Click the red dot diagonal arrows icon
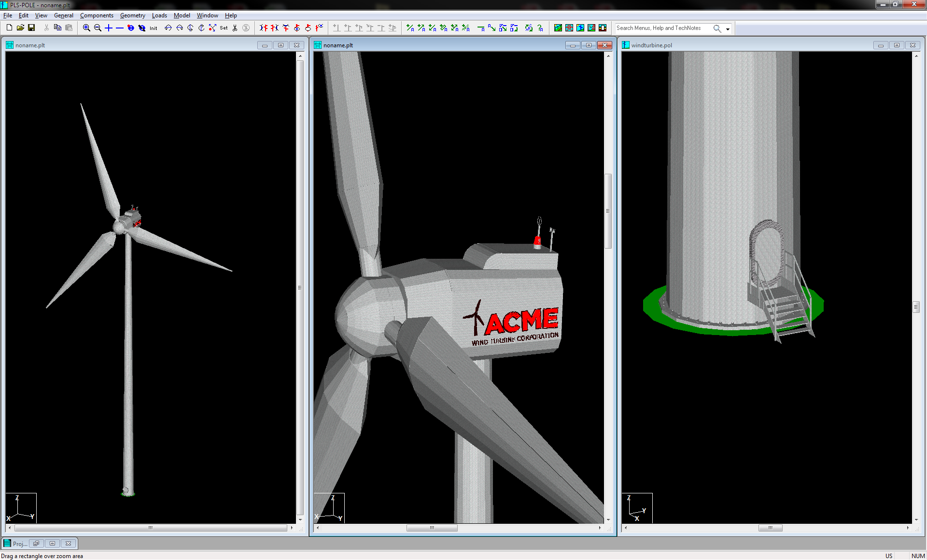The height and width of the screenshot is (560, 927). [212, 28]
